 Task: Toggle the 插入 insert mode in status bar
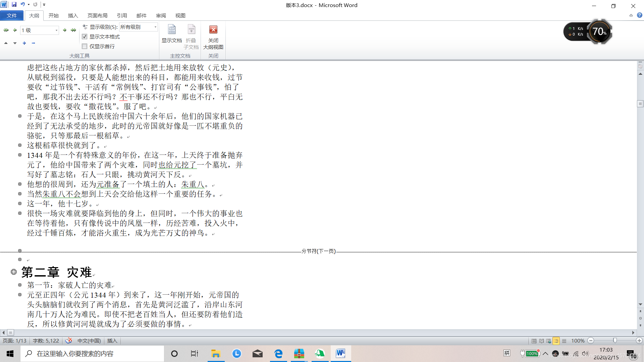click(x=112, y=341)
